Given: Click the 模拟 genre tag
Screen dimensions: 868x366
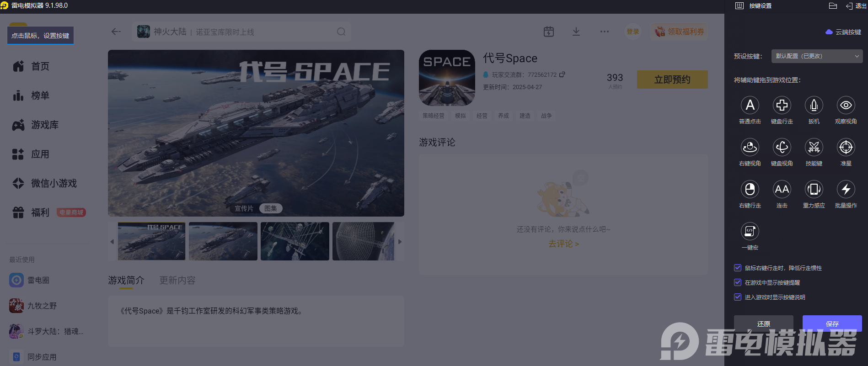Looking at the screenshot, I should pyautogui.click(x=461, y=116).
